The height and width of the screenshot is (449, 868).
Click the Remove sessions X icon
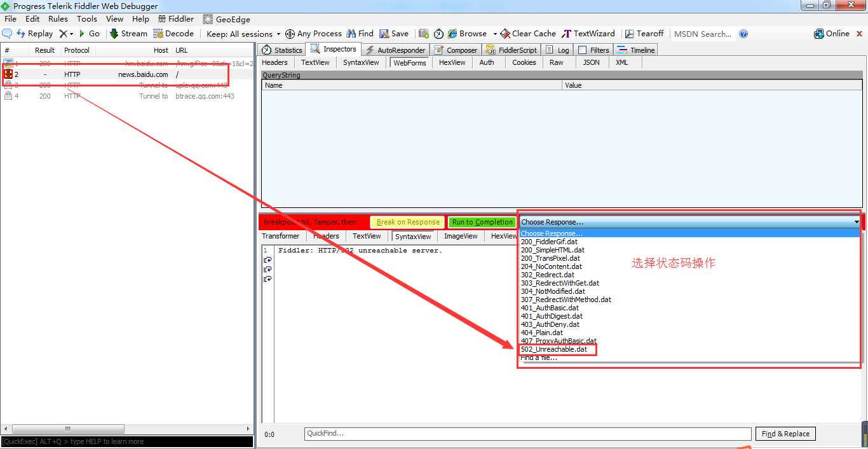tap(63, 34)
